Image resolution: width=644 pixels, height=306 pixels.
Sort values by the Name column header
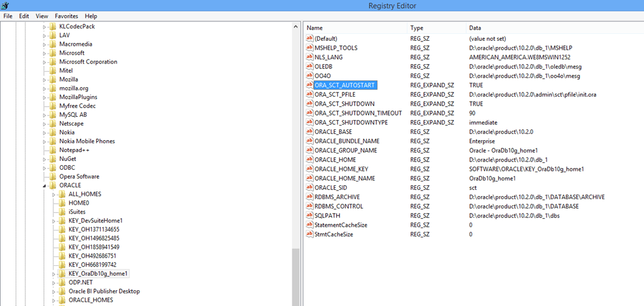(x=356, y=28)
